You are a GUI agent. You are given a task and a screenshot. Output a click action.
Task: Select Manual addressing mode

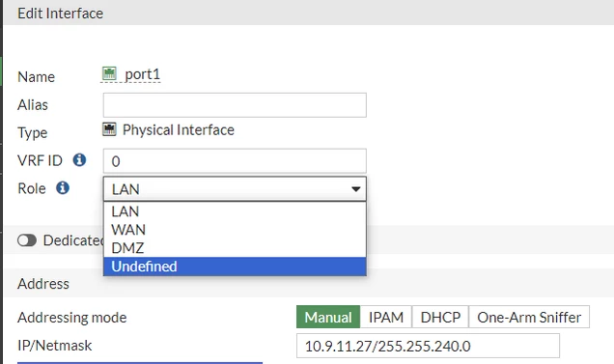pyautogui.click(x=328, y=317)
